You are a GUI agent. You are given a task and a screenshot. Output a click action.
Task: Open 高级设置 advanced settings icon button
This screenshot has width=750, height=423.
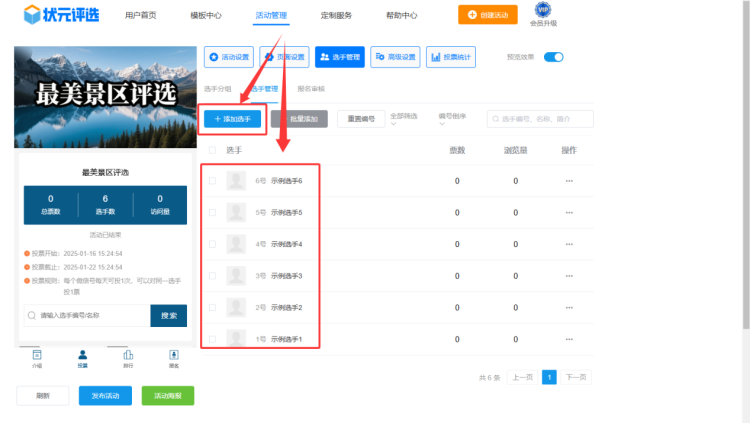(x=395, y=57)
